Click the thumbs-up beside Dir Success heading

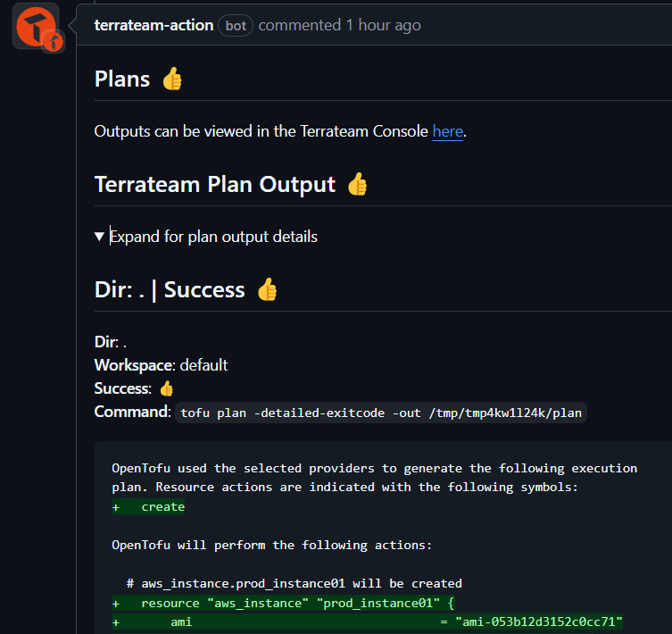[x=268, y=289]
